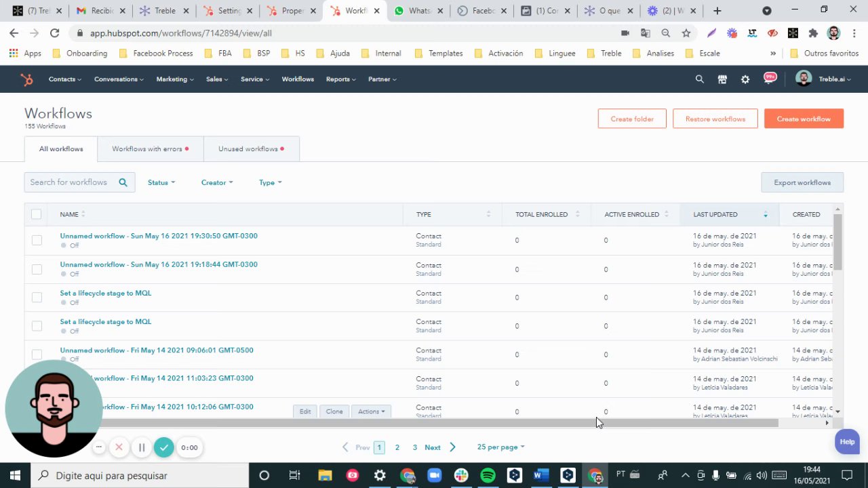Open Workflows in the top navigation

298,79
